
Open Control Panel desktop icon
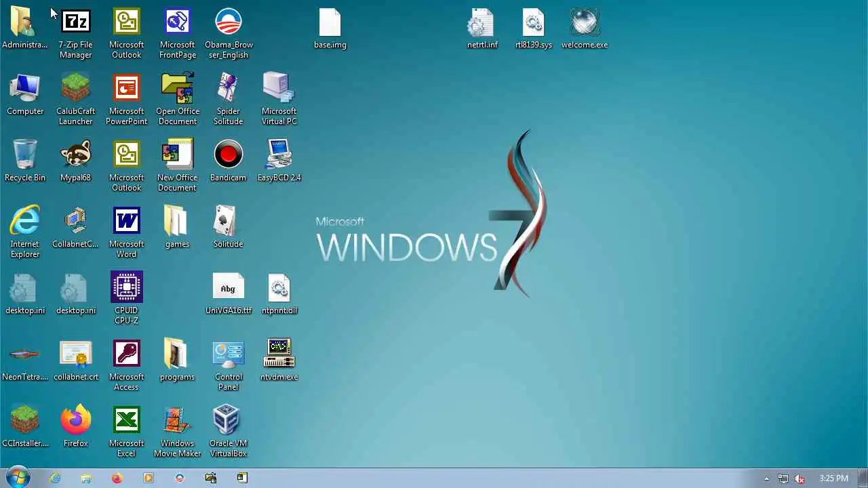229,366
